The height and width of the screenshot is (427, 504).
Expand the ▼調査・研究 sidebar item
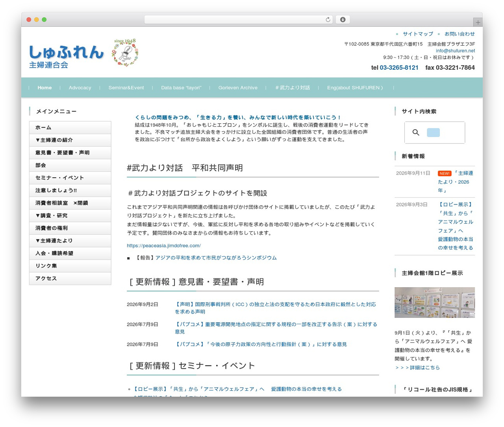(70, 215)
